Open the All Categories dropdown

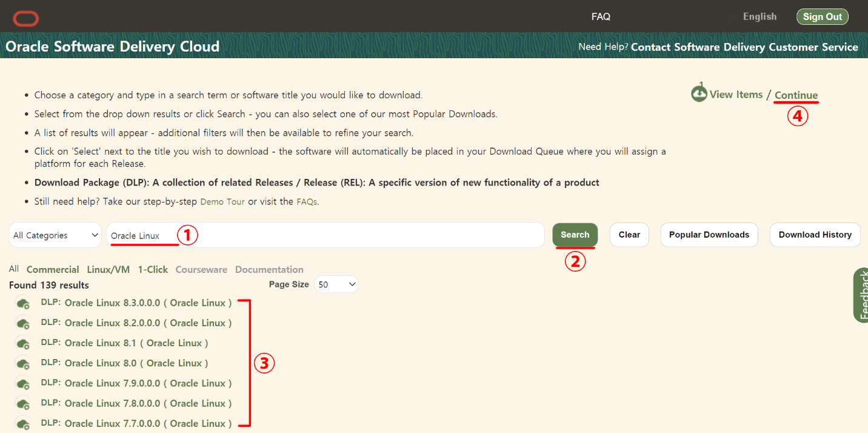click(x=55, y=235)
